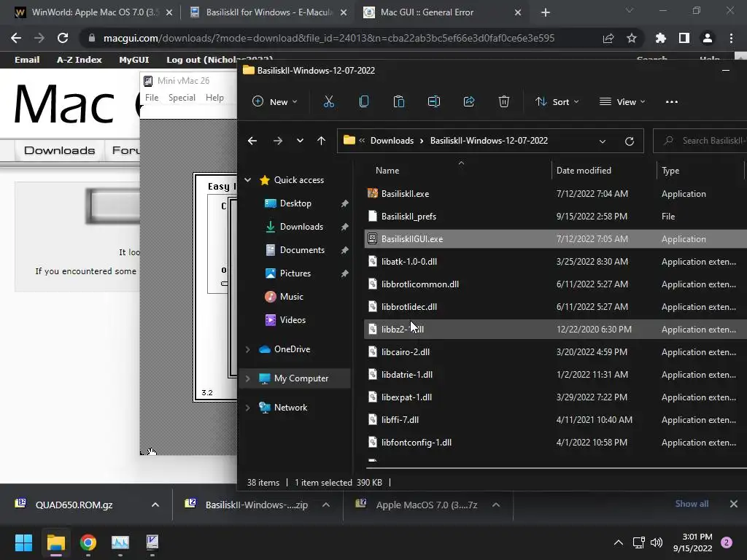Expand OneDrive in navigation pane
Image resolution: width=747 pixels, height=560 pixels.
[x=248, y=349]
